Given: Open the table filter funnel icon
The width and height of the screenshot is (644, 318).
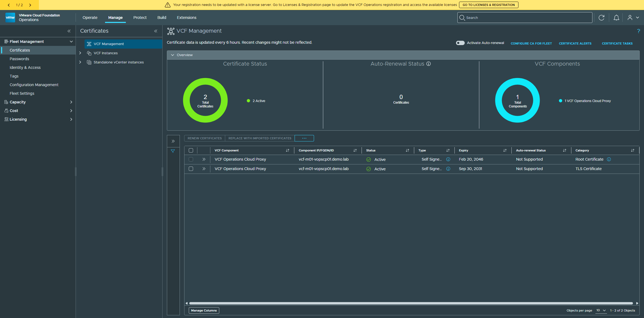Looking at the screenshot, I should coord(173,151).
